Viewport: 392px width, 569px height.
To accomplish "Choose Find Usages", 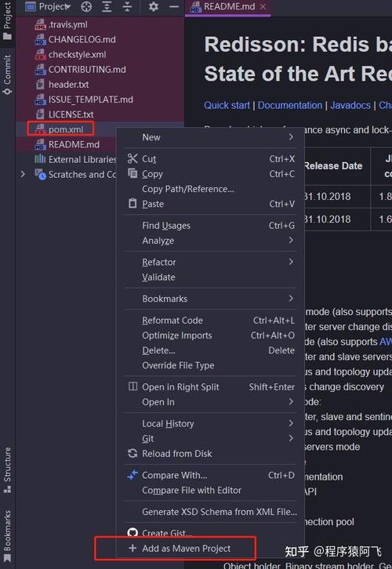I will tap(211, 226).
